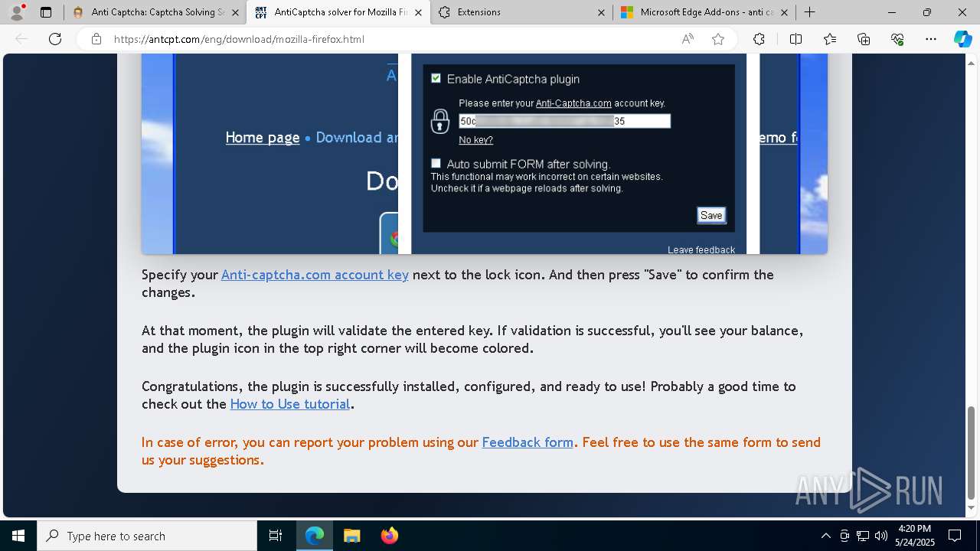Open the tab actions menu icon
Viewport: 980px width, 551px height.
[x=46, y=12]
